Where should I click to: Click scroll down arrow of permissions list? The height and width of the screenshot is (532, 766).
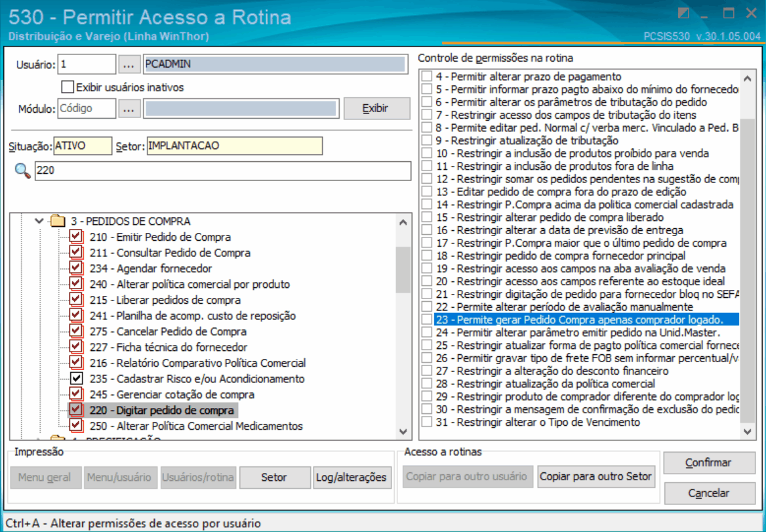pyautogui.click(x=748, y=432)
